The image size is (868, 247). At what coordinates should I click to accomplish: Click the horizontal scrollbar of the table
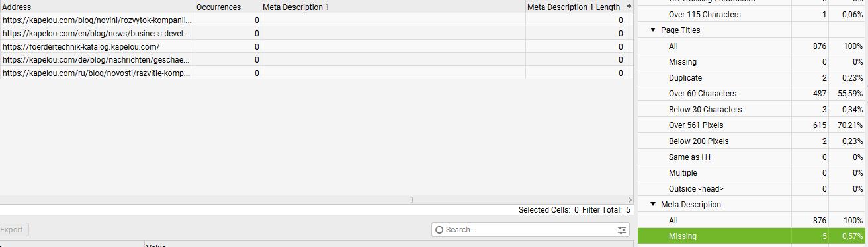pyautogui.click(x=206, y=199)
